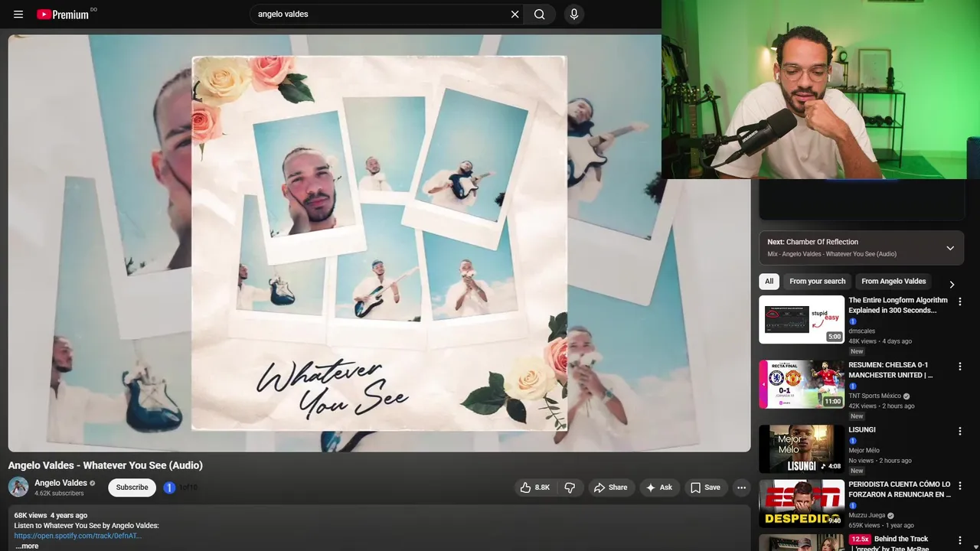Like the video with thumbs up

coord(535,487)
